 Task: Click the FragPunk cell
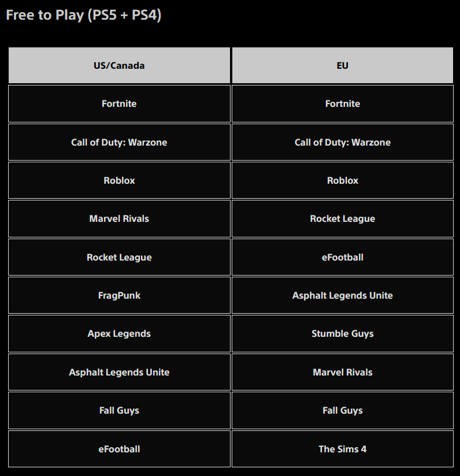(x=119, y=295)
